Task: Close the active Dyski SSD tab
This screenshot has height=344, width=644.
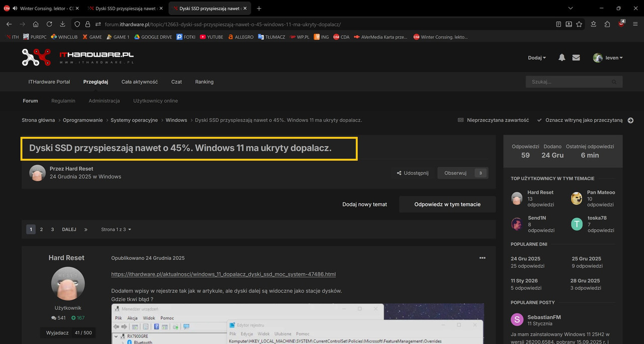Action: coord(244,9)
